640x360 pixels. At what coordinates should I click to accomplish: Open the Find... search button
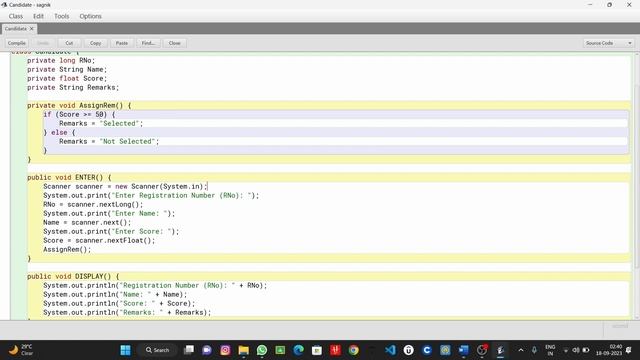148,43
